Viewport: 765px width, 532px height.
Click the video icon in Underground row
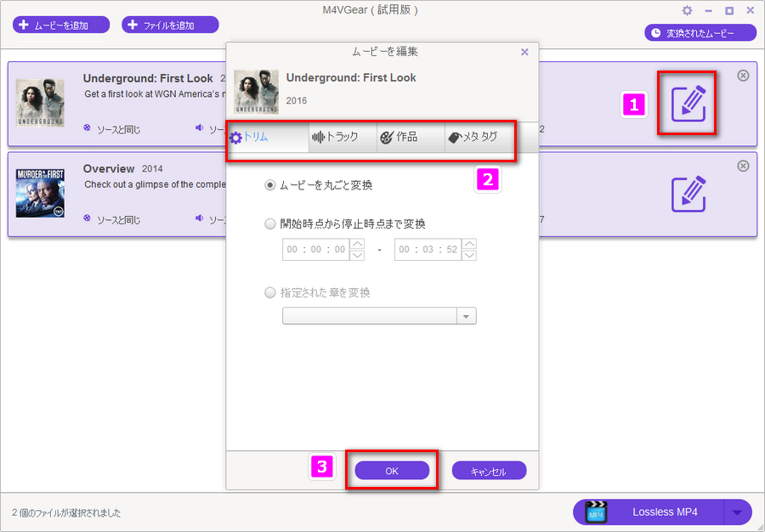[87, 127]
